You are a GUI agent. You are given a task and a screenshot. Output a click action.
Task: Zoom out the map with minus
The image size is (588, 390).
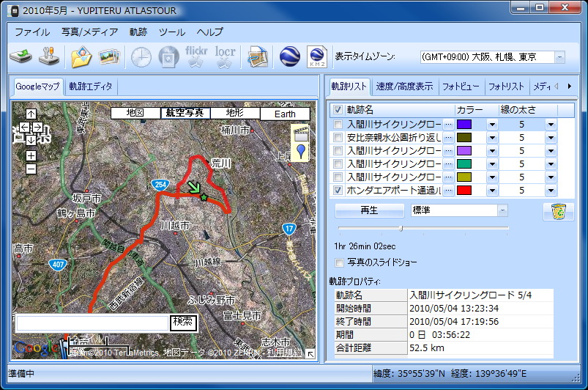(31, 169)
